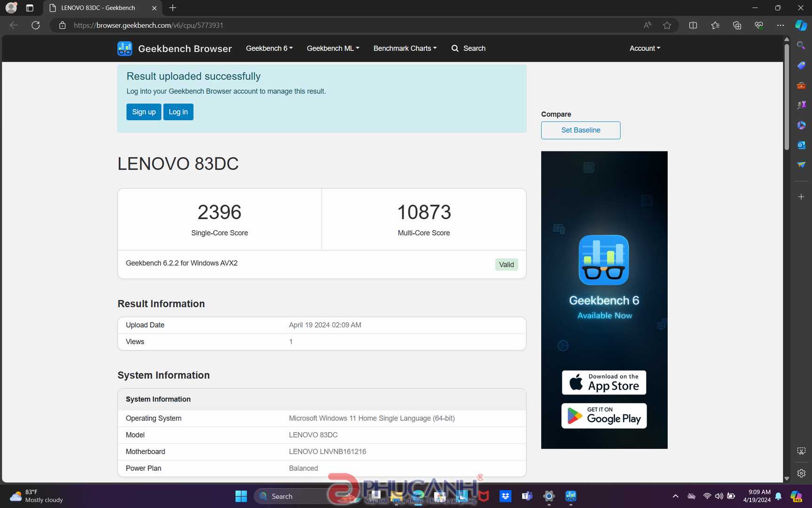The width and height of the screenshot is (812, 508).
Task: Open the sidebar Outlook icon
Action: point(801,145)
